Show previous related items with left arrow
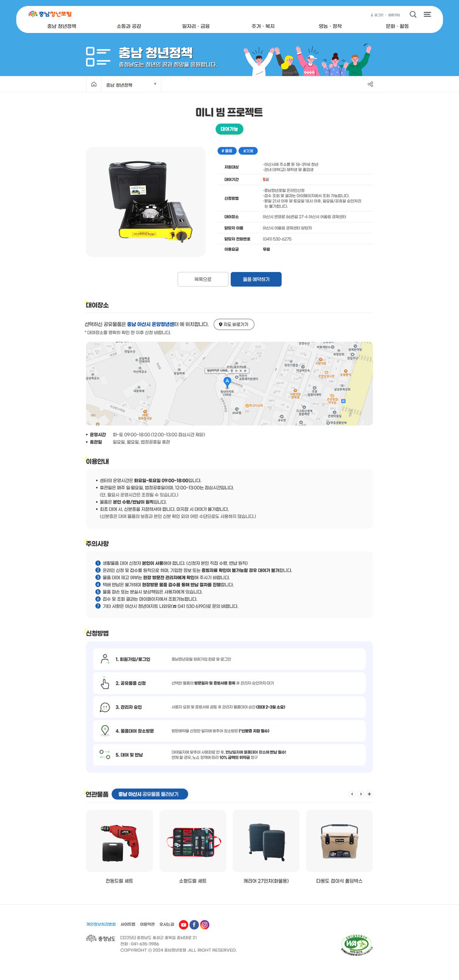Image resolution: width=459 pixels, height=980 pixels. point(352,794)
